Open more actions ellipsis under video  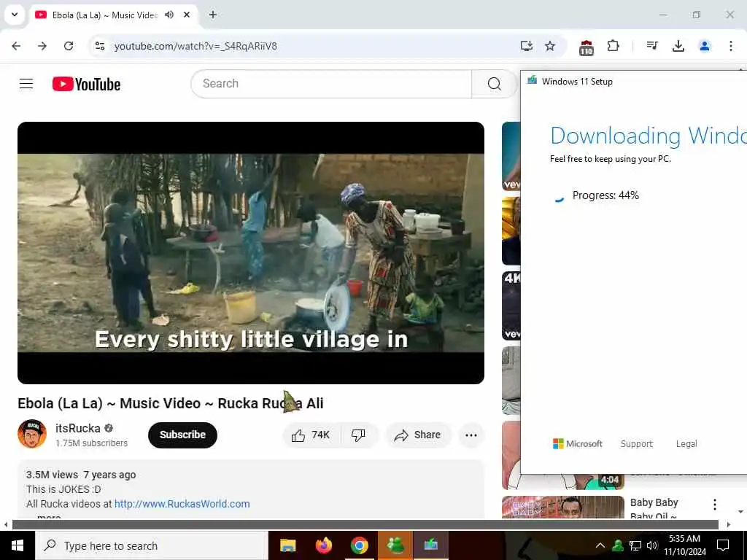point(471,435)
